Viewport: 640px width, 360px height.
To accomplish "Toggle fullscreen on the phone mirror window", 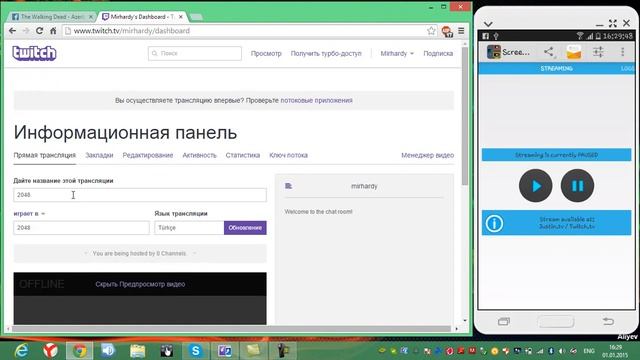I will (612, 23).
